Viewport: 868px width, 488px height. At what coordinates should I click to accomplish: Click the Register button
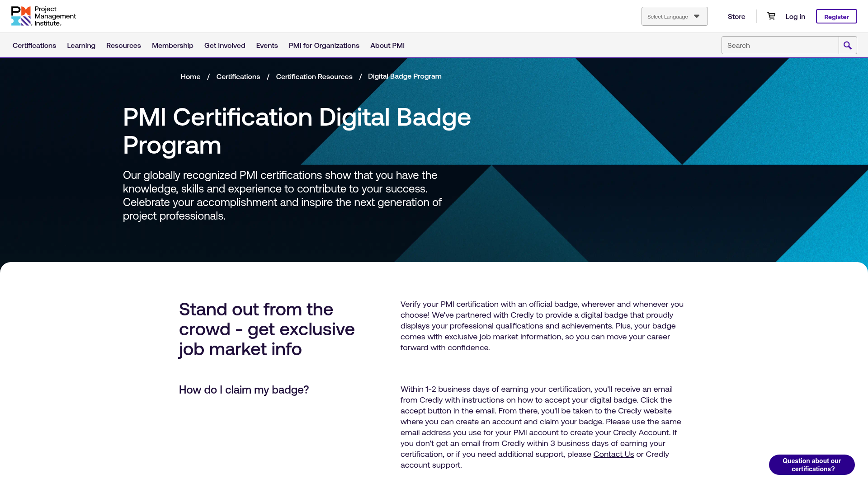pyautogui.click(x=836, y=16)
